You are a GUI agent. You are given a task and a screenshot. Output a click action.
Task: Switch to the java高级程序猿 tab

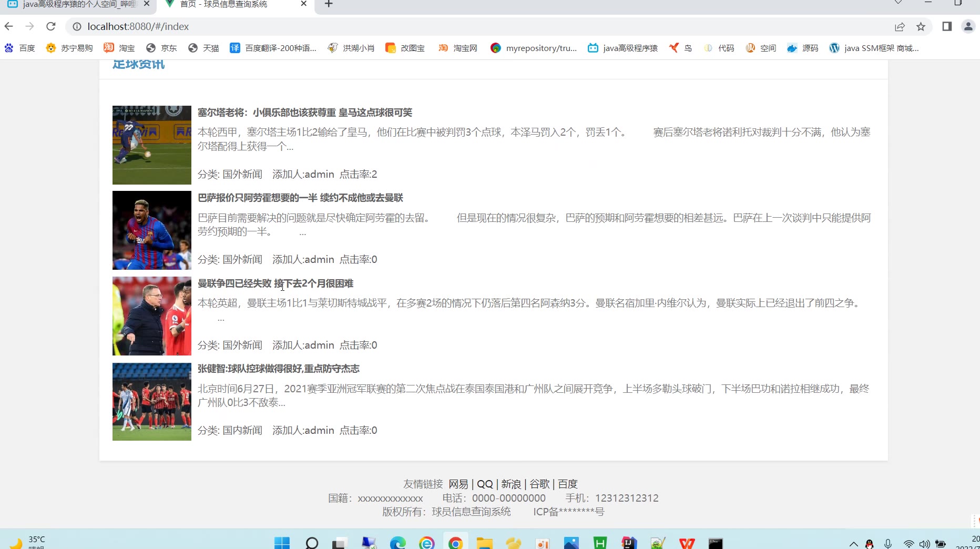point(79,4)
